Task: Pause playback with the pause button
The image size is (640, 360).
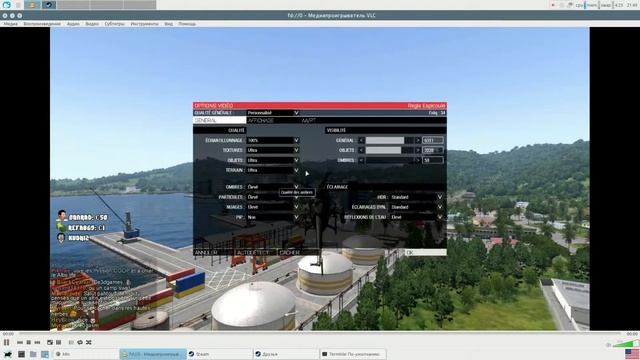Action: (7, 342)
